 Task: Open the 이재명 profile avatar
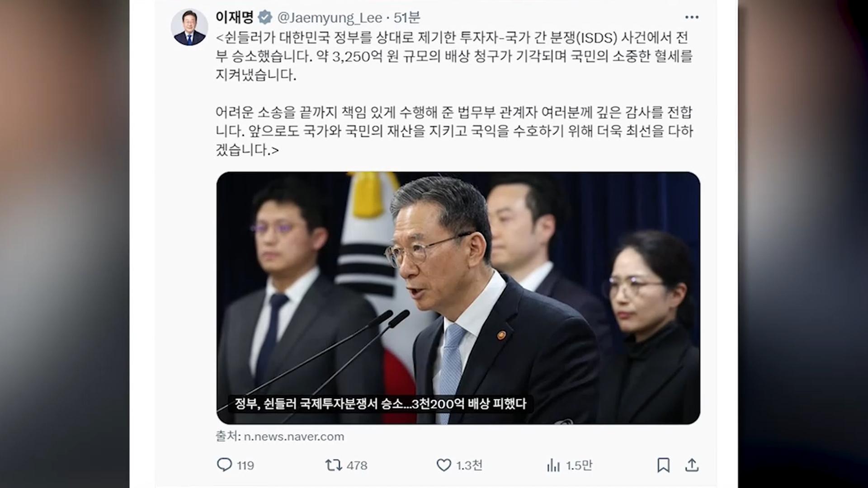pos(189,27)
